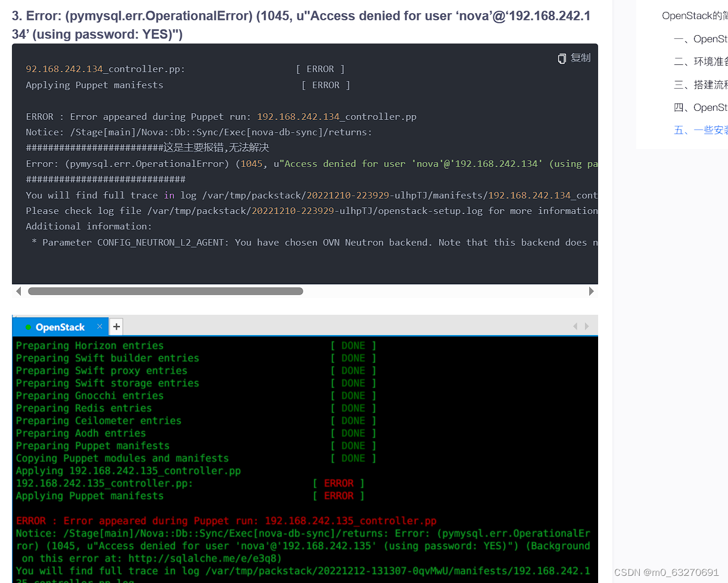Click 'Preparing Horizon entries' terminal line
728x583 pixels.
tap(89, 346)
